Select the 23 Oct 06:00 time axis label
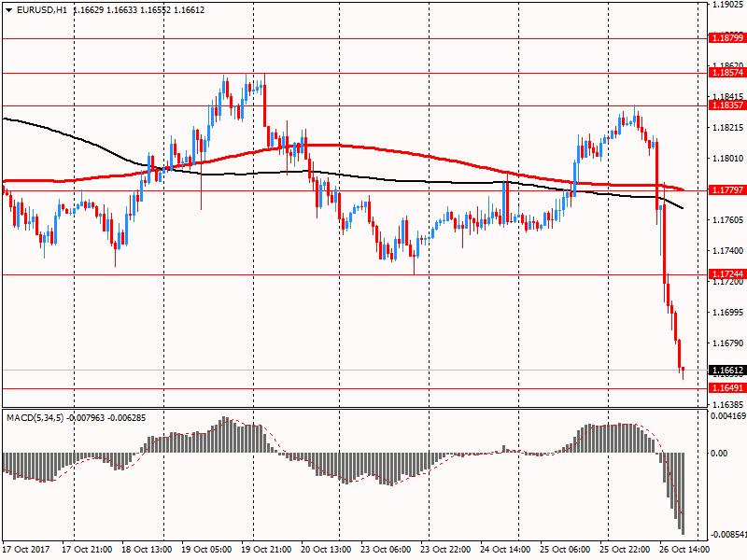Screen dimensions: 747x560 pyautogui.click(x=386, y=550)
